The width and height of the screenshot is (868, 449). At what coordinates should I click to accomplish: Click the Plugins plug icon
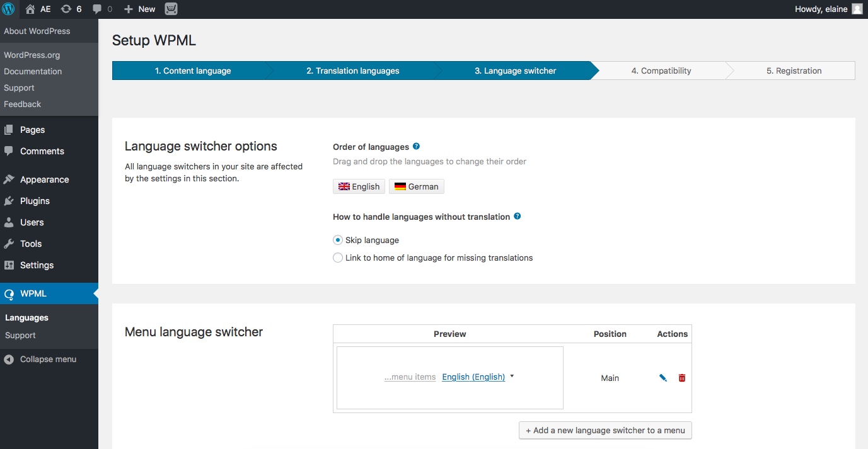[9, 201]
